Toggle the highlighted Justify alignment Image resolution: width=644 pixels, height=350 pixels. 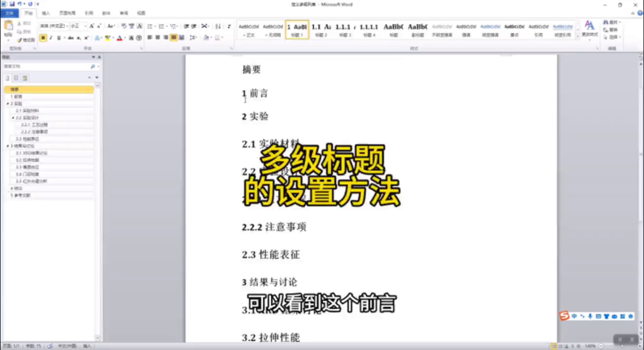coord(173,38)
